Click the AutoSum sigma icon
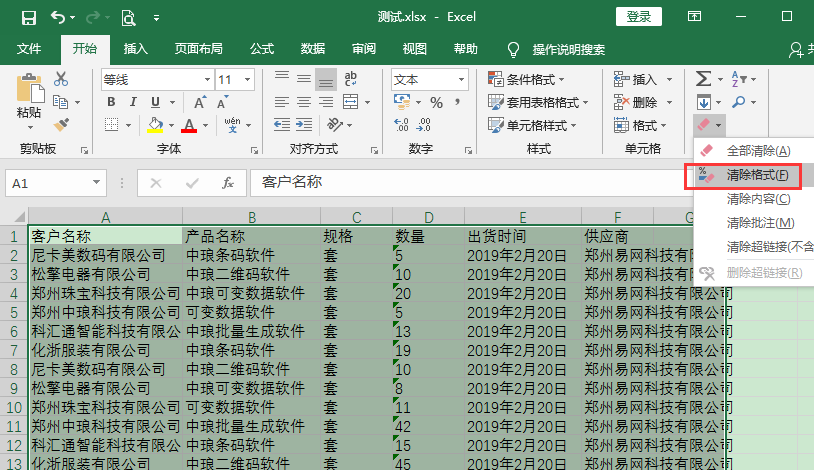This screenshot has width=814, height=470. (703, 79)
